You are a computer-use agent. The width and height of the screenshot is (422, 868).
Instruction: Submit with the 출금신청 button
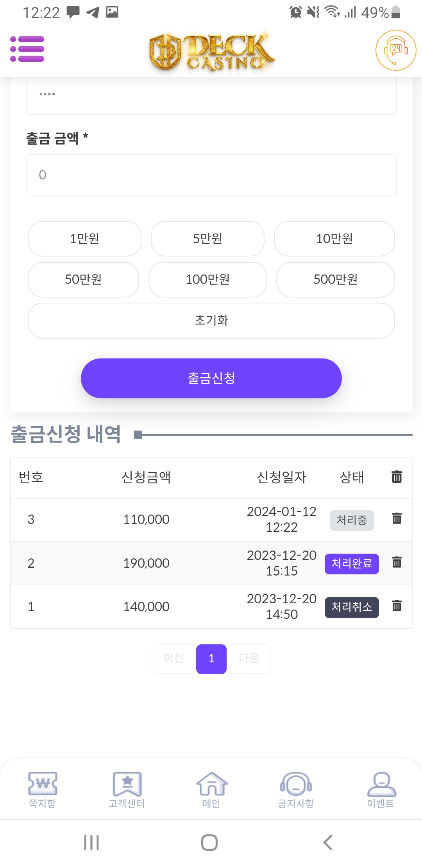211,378
